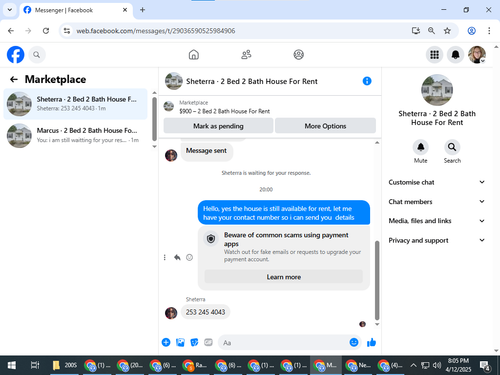Viewport: 500px width, 375px height.
Task: Open more actions plus icon in composer
Action: click(166, 342)
